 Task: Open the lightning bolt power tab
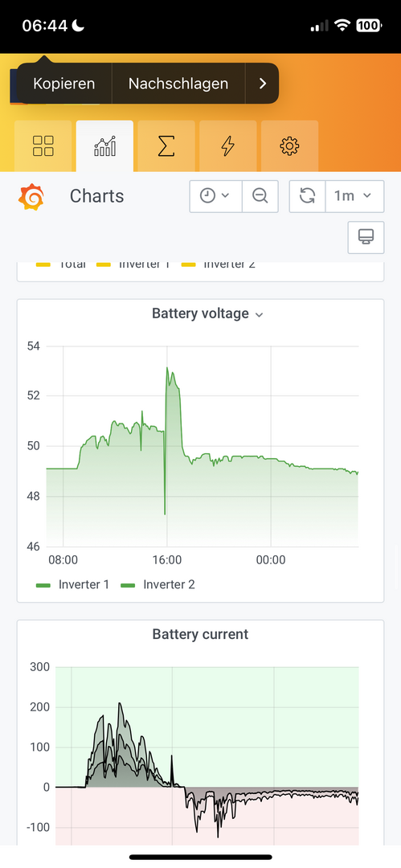[227, 146]
